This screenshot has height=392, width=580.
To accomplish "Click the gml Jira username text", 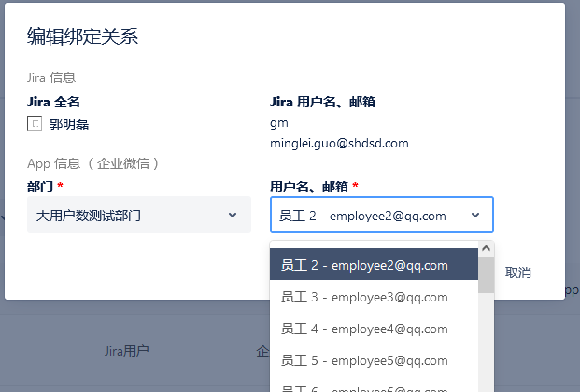I will (x=280, y=122).
